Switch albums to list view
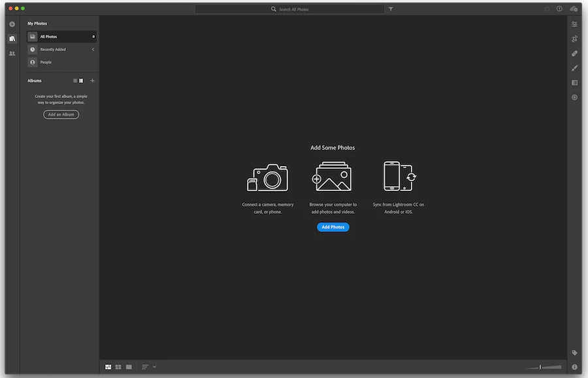 coord(75,80)
